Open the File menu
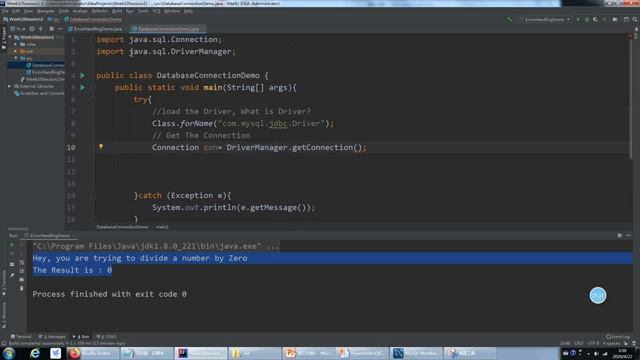The height and width of the screenshot is (360, 640). tap(5, 11)
